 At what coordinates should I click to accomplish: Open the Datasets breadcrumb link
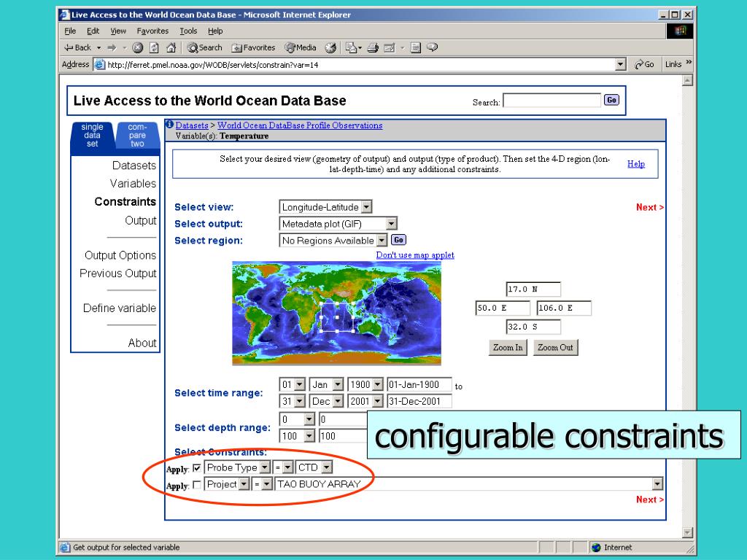192,125
